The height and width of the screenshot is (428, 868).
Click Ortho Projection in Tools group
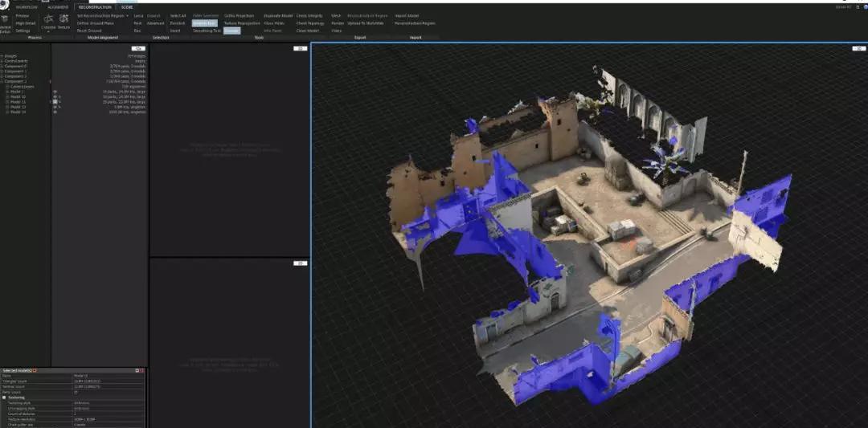tap(240, 15)
